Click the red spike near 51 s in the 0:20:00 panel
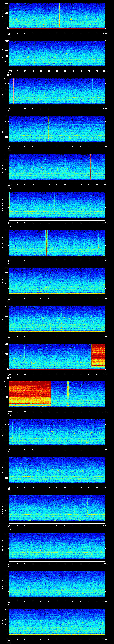The image size is (114, 644). (x=90, y=167)
